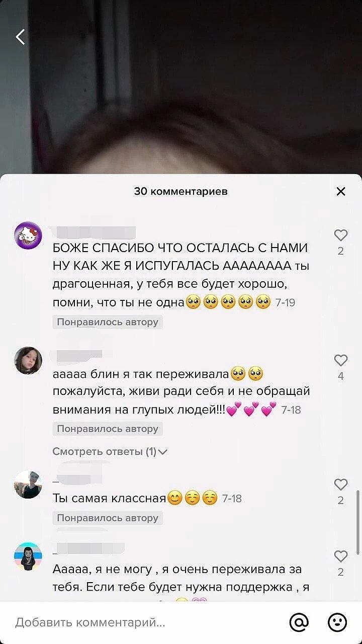Tap the blurred username of first comment
The width and height of the screenshot is (362, 644).
(x=95, y=232)
